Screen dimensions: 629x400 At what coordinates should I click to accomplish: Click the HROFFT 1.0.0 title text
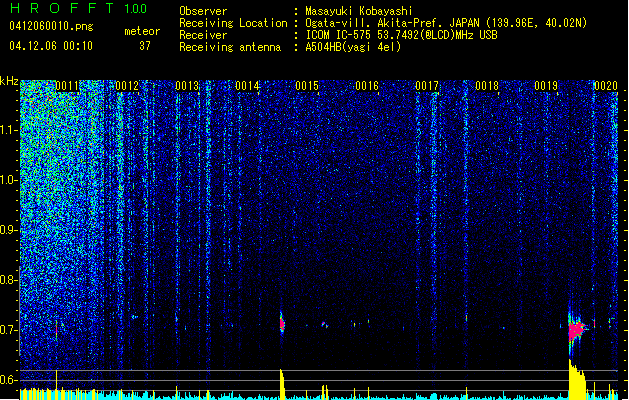coord(79,8)
